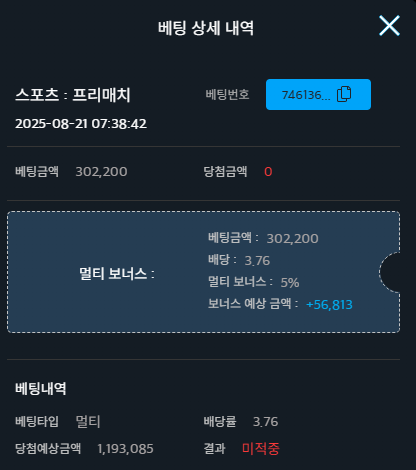The image size is (416, 470).
Task: Select 베팅금액 302,200 inside the bonus coupon
Action: pyautogui.click(x=263, y=238)
